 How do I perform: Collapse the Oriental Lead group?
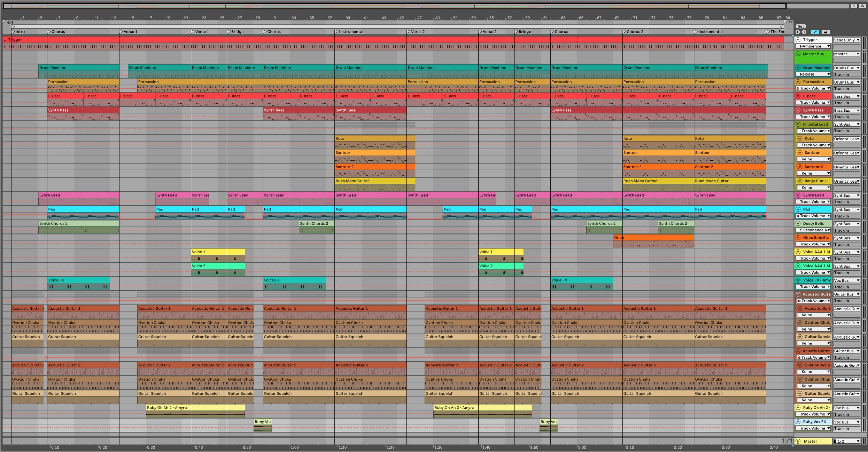point(798,124)
